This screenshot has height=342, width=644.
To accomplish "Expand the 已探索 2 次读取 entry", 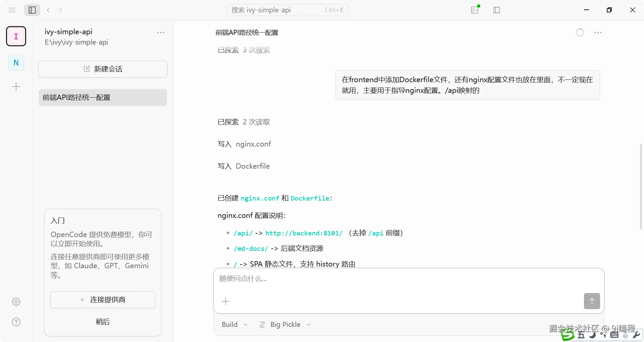I will 244,122.
